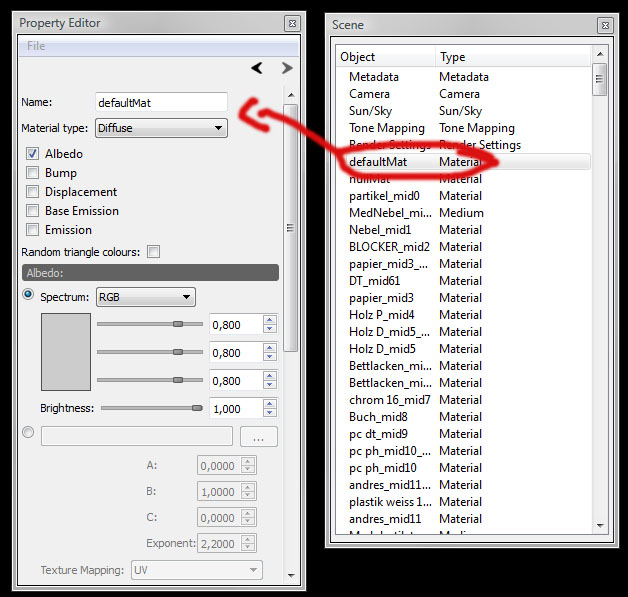
Task: Open the Material type dropdown
Action: pos(161,128)
